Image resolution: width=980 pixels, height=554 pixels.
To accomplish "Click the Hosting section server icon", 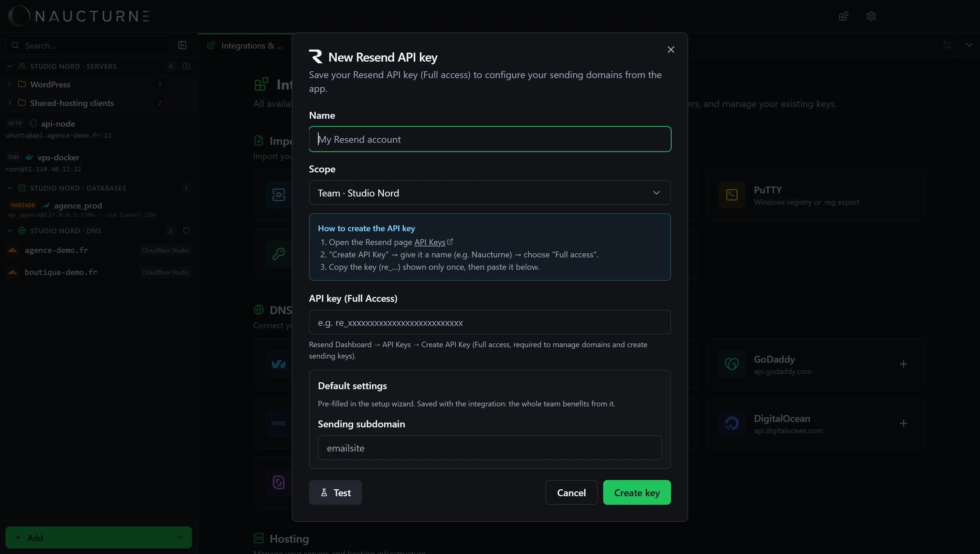I will coord(259,539).
